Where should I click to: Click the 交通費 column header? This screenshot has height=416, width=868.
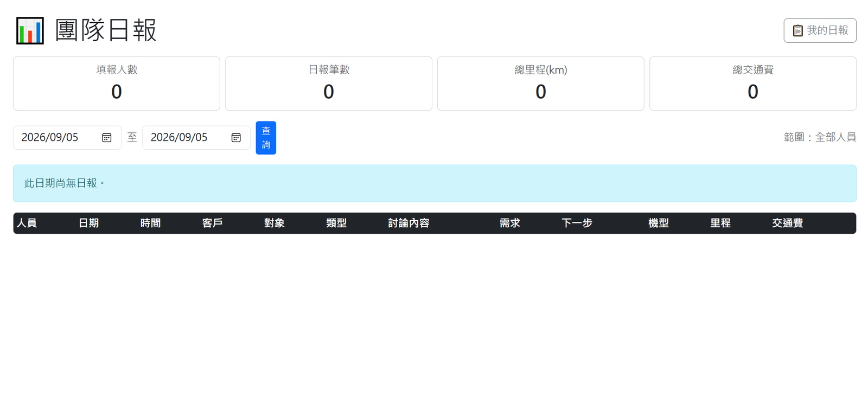pyautogui.click(x=787, y=223)
